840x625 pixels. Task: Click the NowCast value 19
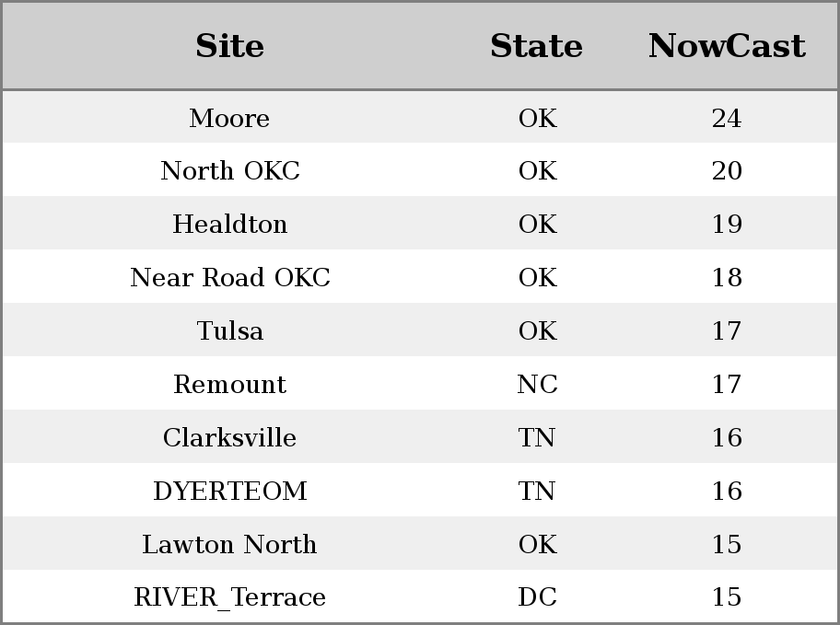click(727, 224)
